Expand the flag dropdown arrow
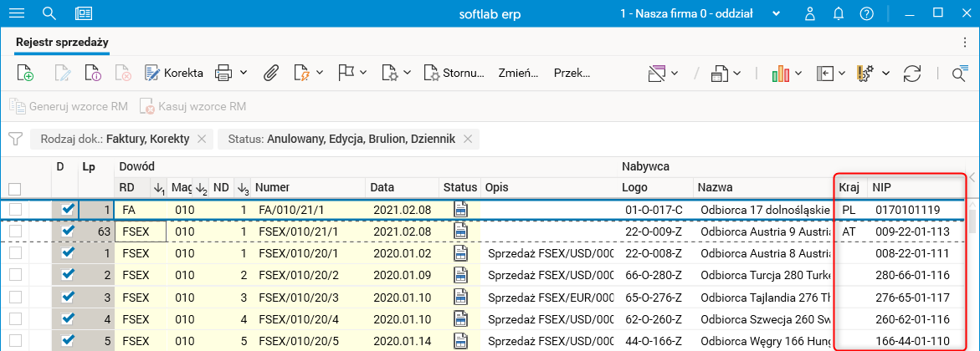 pos(365,74)
